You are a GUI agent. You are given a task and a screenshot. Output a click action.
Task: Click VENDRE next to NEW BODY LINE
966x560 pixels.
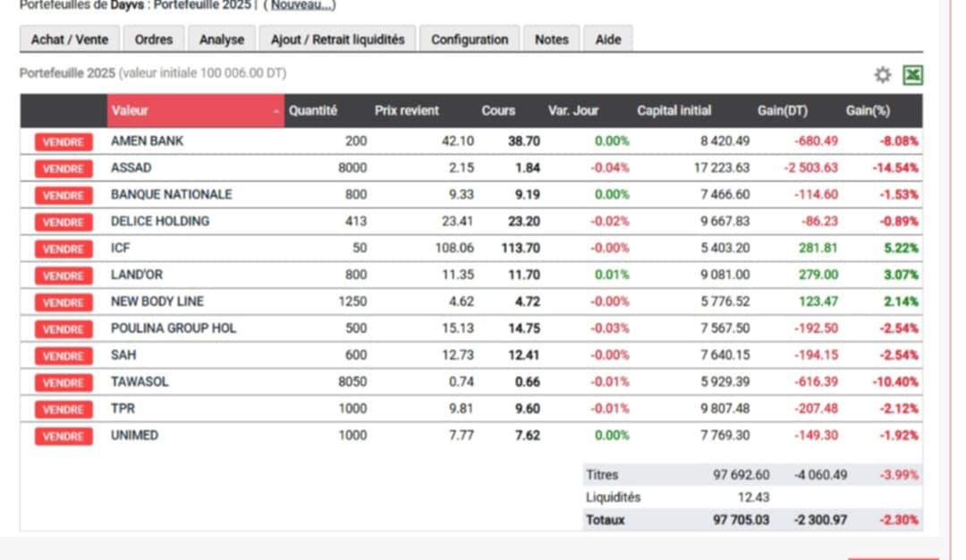click(64, 302)
